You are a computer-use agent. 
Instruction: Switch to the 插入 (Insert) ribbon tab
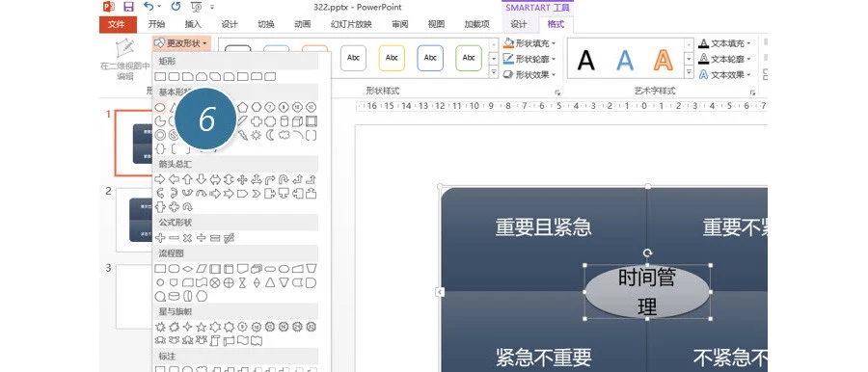coord(193,24)
